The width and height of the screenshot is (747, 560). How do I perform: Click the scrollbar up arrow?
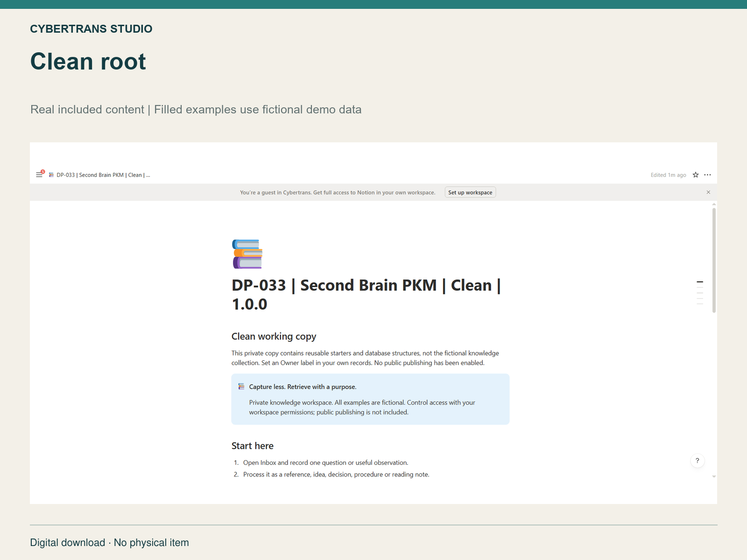714,204
